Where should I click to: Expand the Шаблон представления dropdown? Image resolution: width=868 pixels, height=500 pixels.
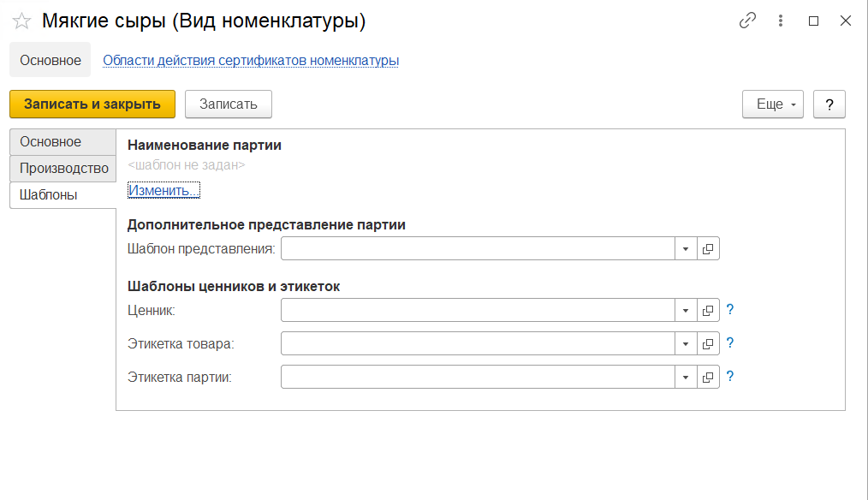point(686,249)
